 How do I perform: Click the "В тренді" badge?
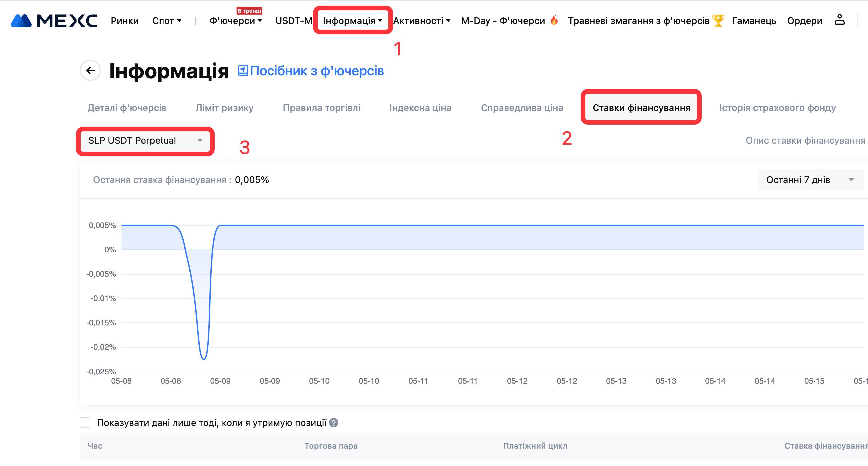point(249,10)
